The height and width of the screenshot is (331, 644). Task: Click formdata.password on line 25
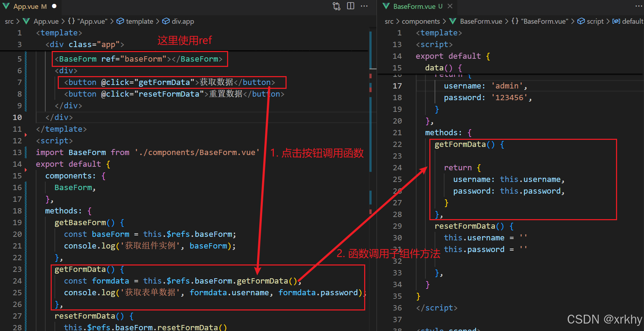(318, 292)
